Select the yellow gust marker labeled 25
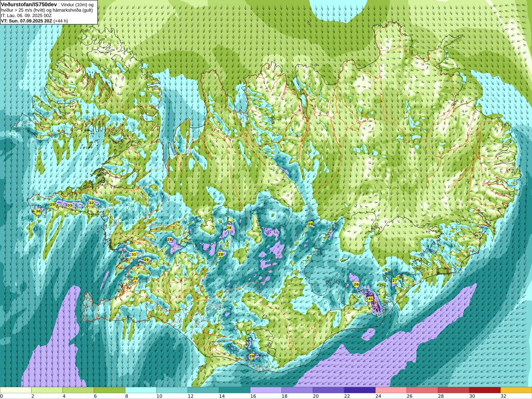532x399 pixels. [52, 204]
